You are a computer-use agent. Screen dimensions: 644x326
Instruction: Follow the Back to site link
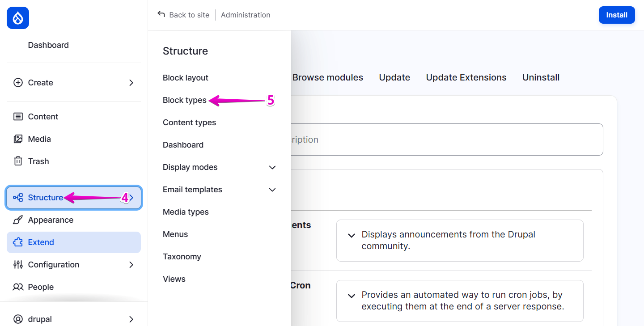(189, 15)
